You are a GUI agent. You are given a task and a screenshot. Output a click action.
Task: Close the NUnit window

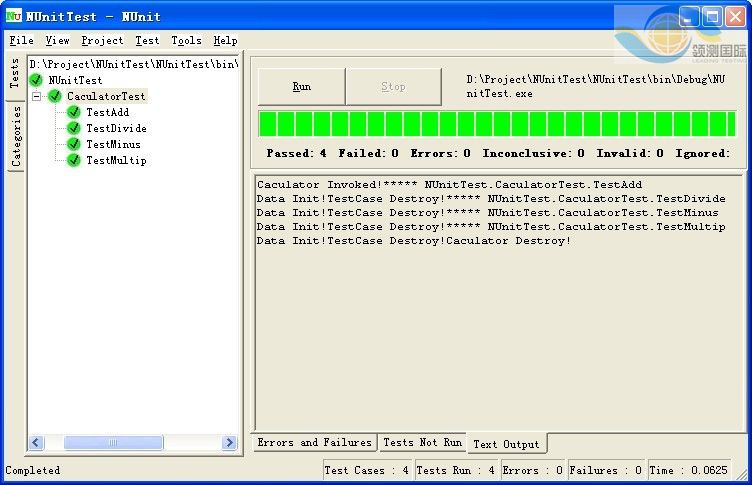coord(735,17)
